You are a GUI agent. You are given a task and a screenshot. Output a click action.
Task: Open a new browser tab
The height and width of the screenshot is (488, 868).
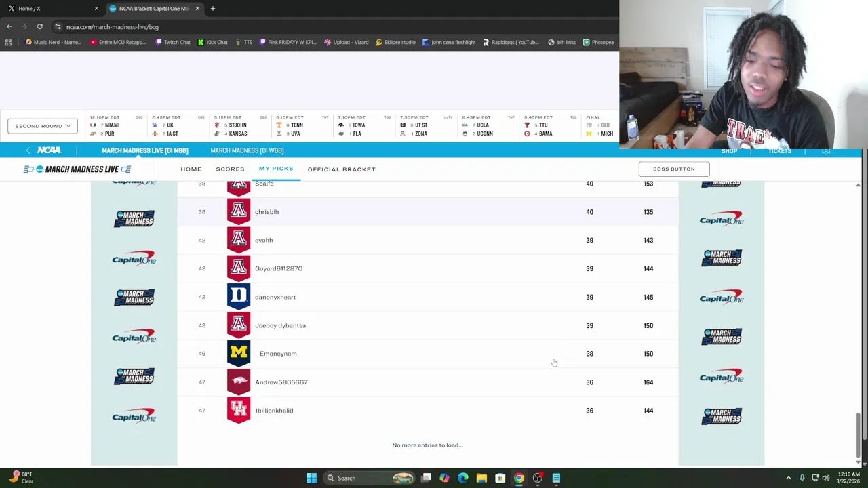click(212, 9)
